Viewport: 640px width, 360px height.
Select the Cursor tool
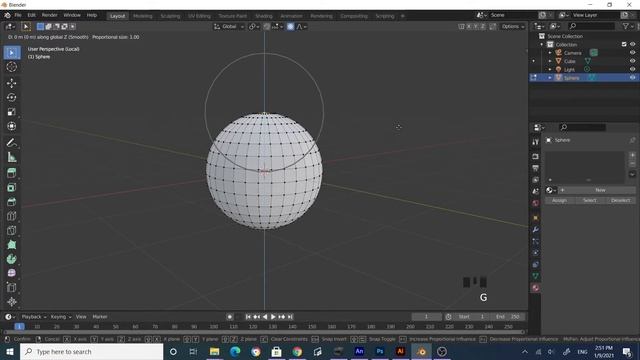(x=11, y=67)
